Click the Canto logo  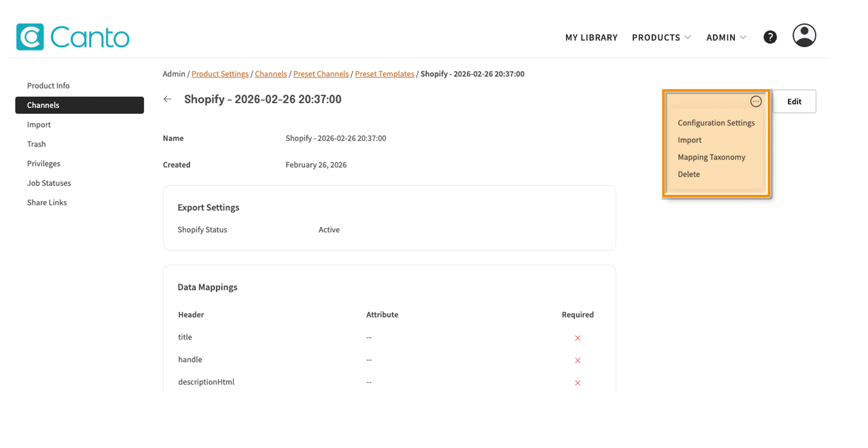(x=73, y=37)
